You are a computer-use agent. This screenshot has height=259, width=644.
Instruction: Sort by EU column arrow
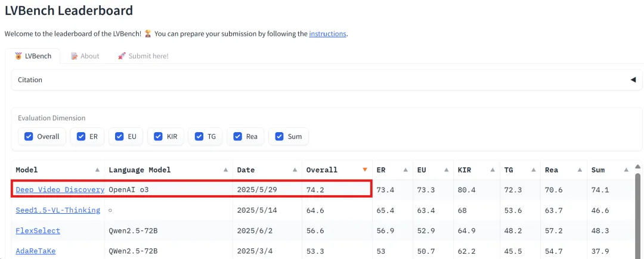(x=447, y=170)
